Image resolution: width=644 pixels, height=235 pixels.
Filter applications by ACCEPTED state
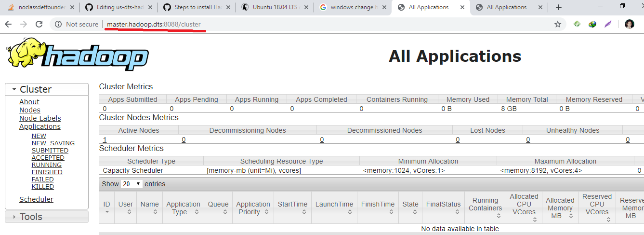(x=48, y=158)
